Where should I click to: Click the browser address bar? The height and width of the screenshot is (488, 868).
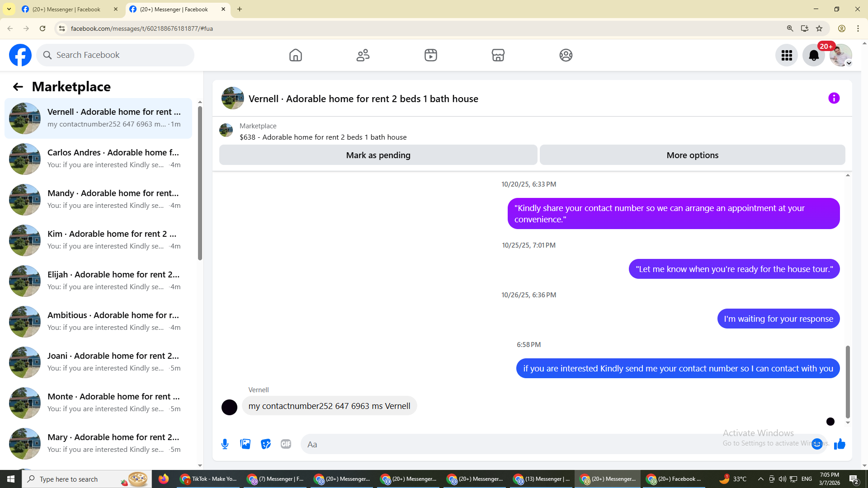point(425,28)
